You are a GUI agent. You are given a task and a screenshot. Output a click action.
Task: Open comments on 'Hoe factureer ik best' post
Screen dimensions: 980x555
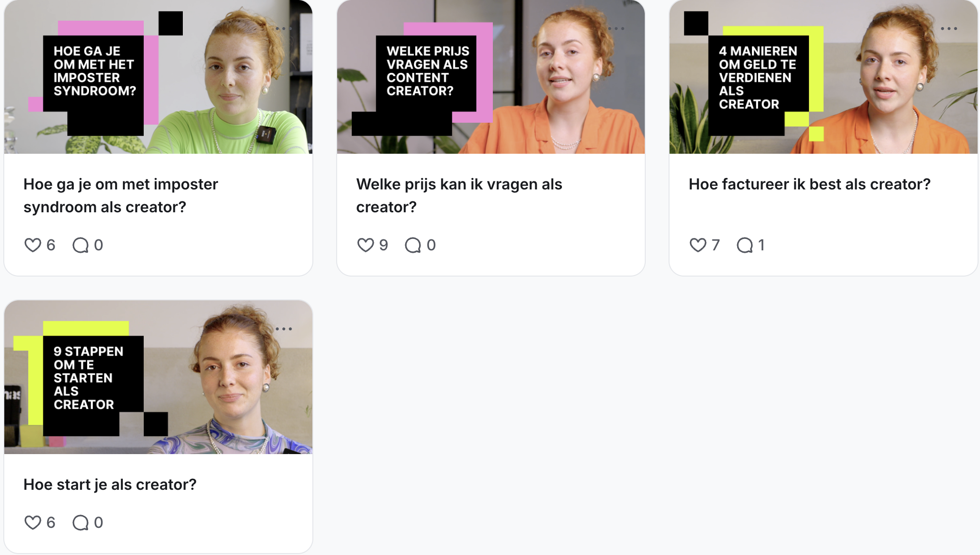(745, 245)
